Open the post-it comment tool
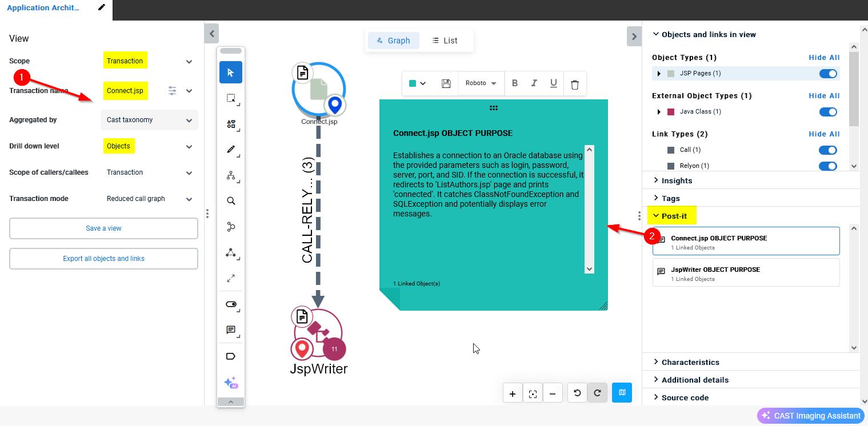This screenshot has height=426, width=868. click(x=231, y=330)
